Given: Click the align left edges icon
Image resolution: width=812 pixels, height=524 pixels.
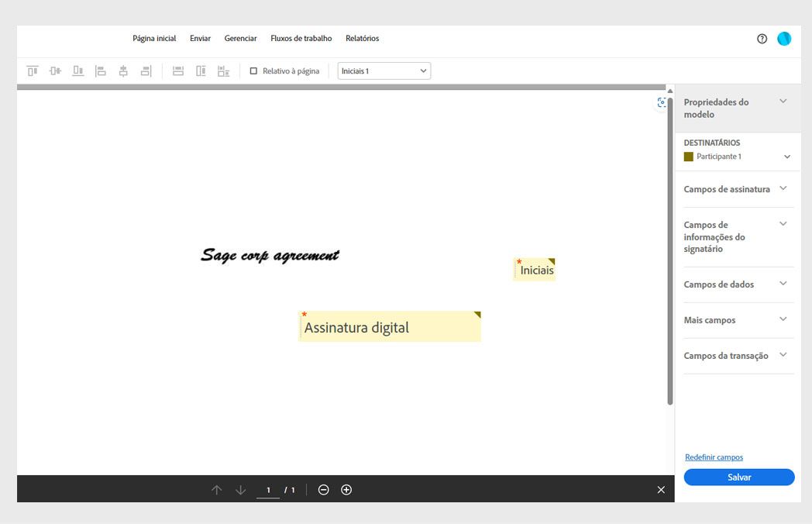Looking at the screenshot, I should click(x=101, y=71).
